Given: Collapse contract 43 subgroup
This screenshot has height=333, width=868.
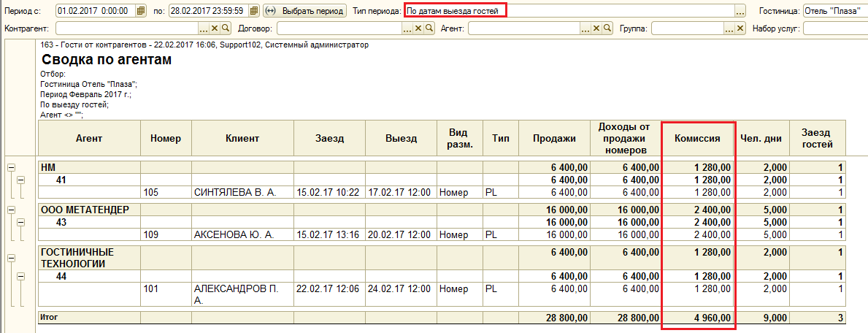Looking at the screenshot, I should click(x=21, y=222).
